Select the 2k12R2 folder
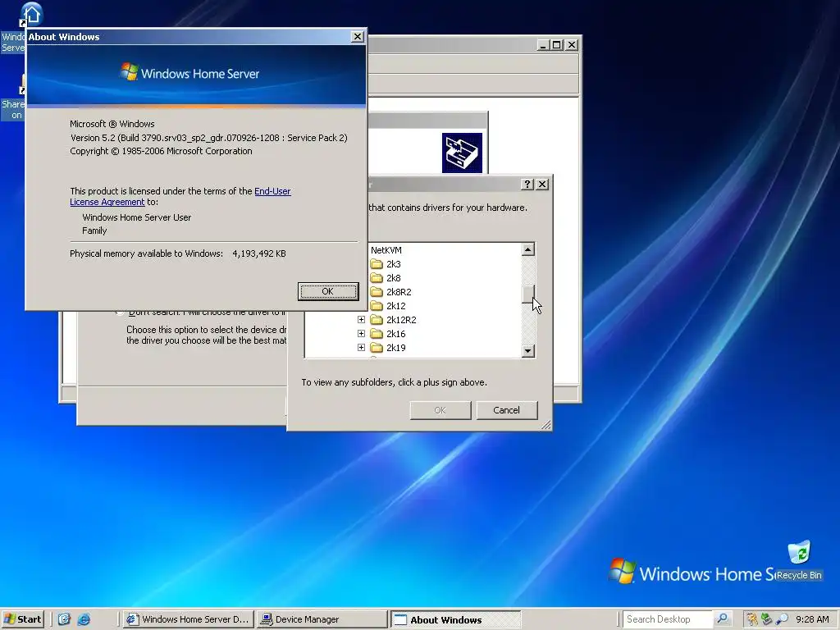This screenshot has width=840, height=630. point(400,320)
